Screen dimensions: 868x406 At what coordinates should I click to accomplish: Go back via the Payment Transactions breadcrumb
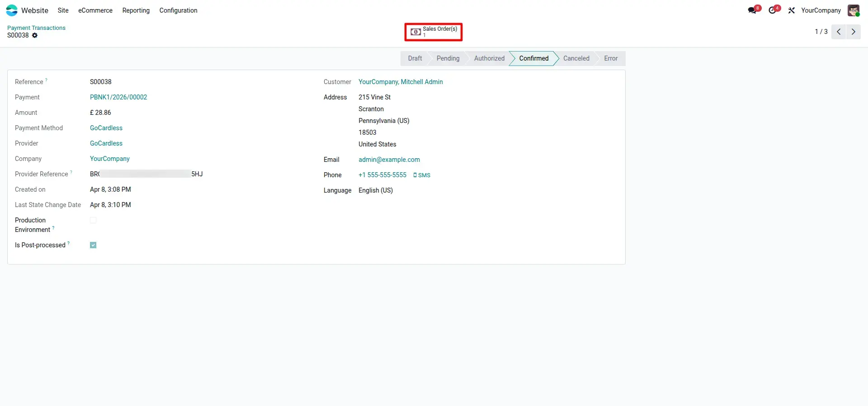pos(36,28)
